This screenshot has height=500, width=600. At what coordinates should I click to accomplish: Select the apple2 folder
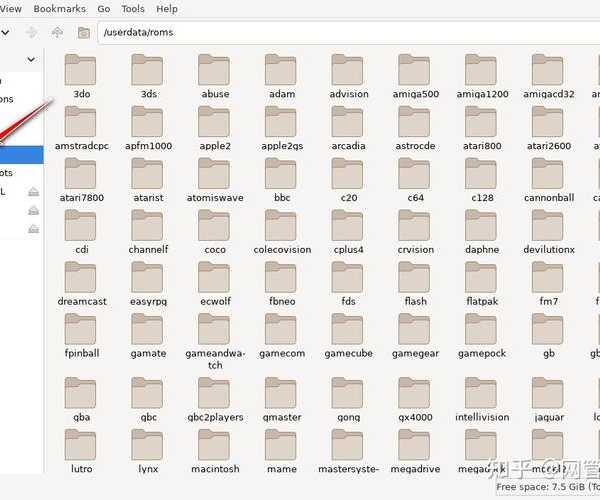[215, 129]
